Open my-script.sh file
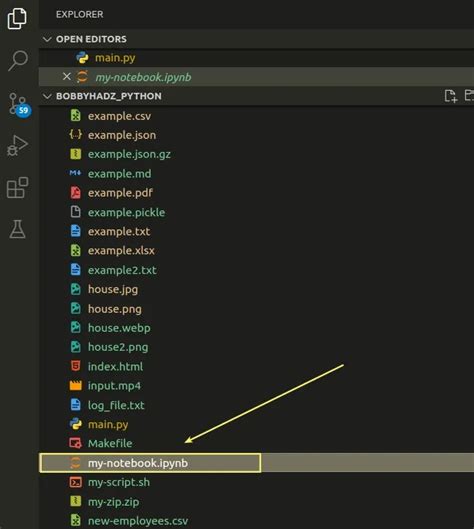The height and width of the screenshot is (529, 474). pyautogui.click(x=256, y=482)
